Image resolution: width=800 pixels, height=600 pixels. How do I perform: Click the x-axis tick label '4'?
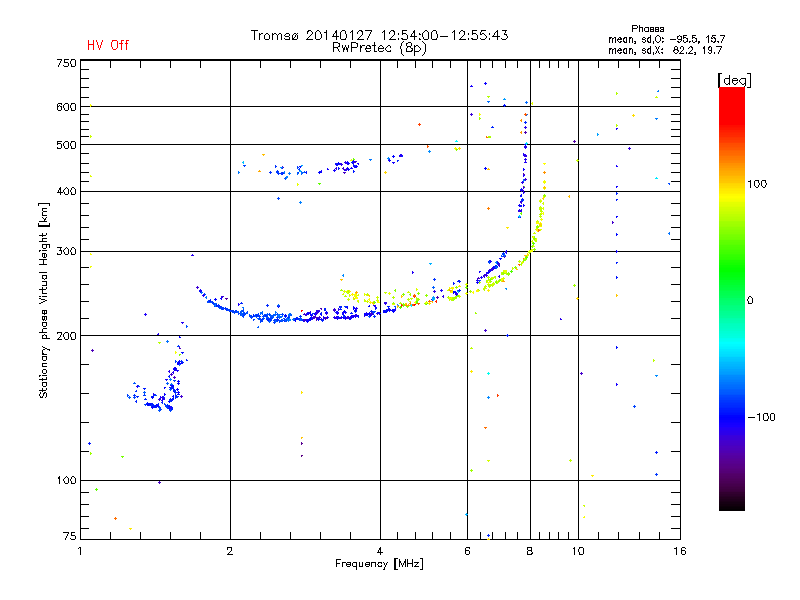point(380,551)
